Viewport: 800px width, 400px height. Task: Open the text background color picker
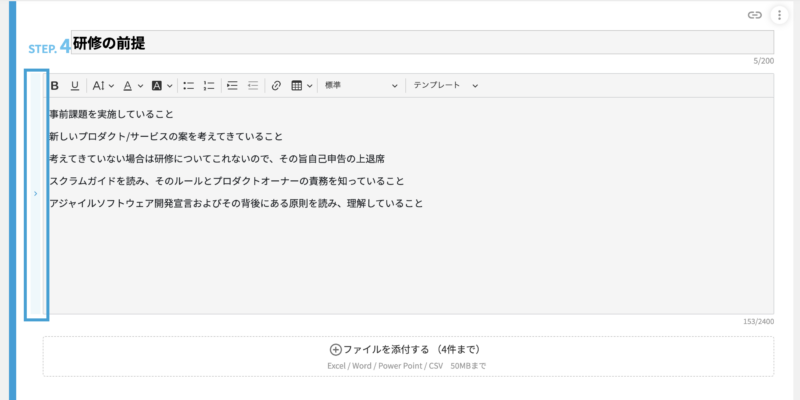point(162,86)
